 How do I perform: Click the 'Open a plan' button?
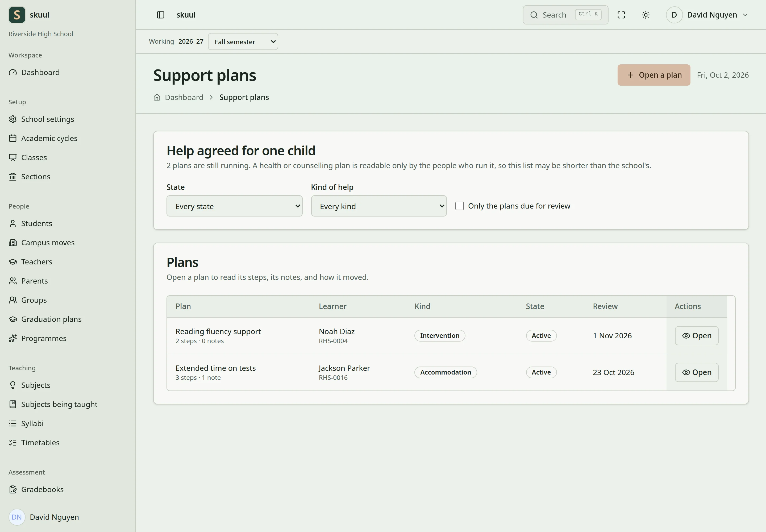coord(654,75)
